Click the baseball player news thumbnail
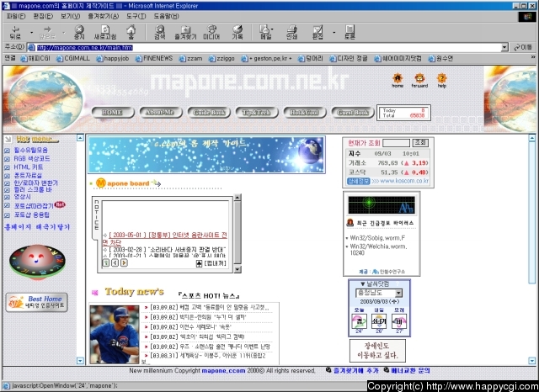539x392 pixels. (x=115, y=335)
